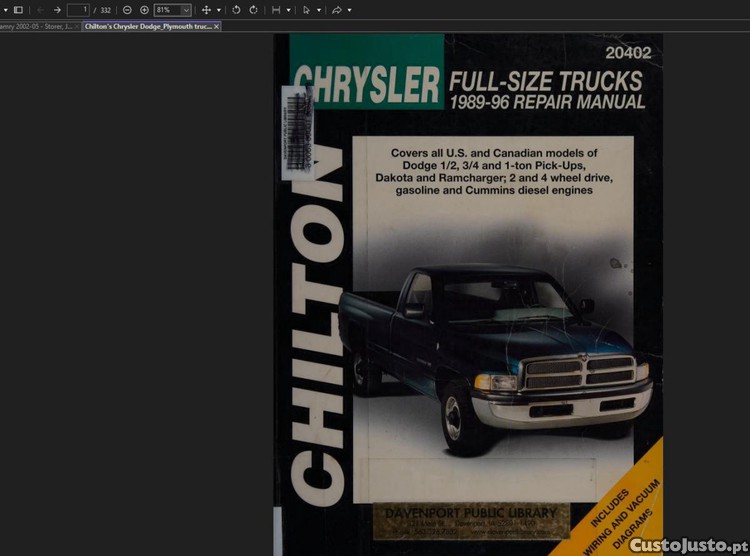Rotate page counterclockwise
Screen dimensions: 750x556
(x=236, y=9)
